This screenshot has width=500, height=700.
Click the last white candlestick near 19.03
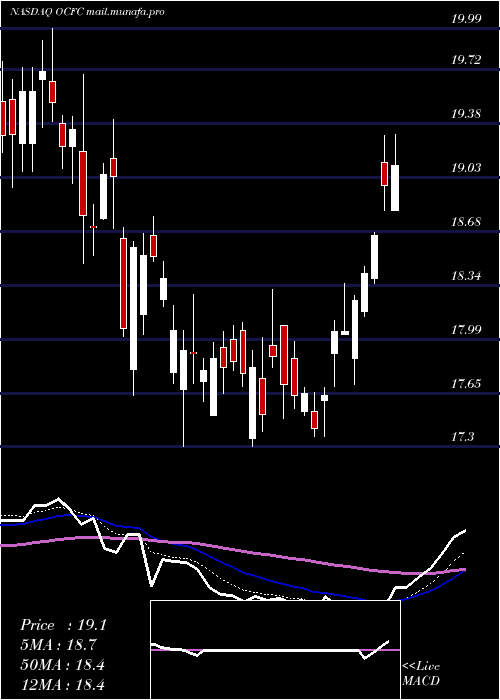coord(395,188)
